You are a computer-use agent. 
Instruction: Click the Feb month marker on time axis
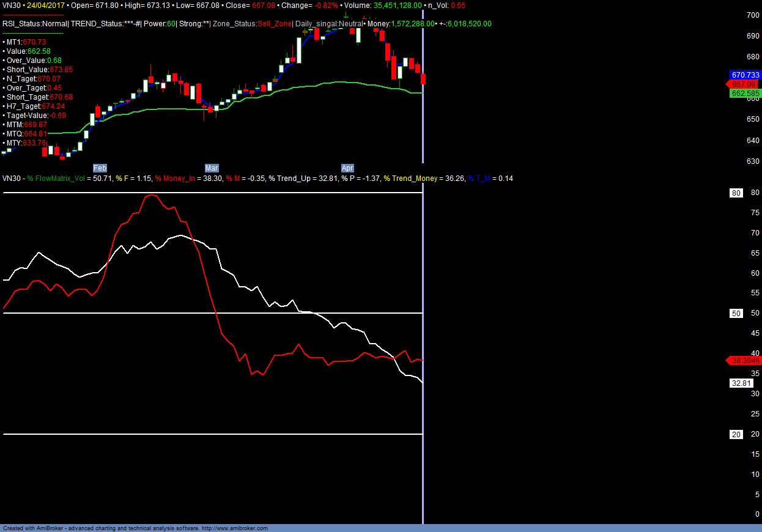100,168
